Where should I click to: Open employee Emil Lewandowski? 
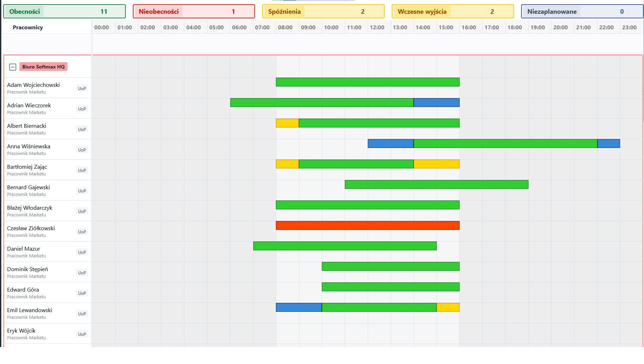coord(30,310)
